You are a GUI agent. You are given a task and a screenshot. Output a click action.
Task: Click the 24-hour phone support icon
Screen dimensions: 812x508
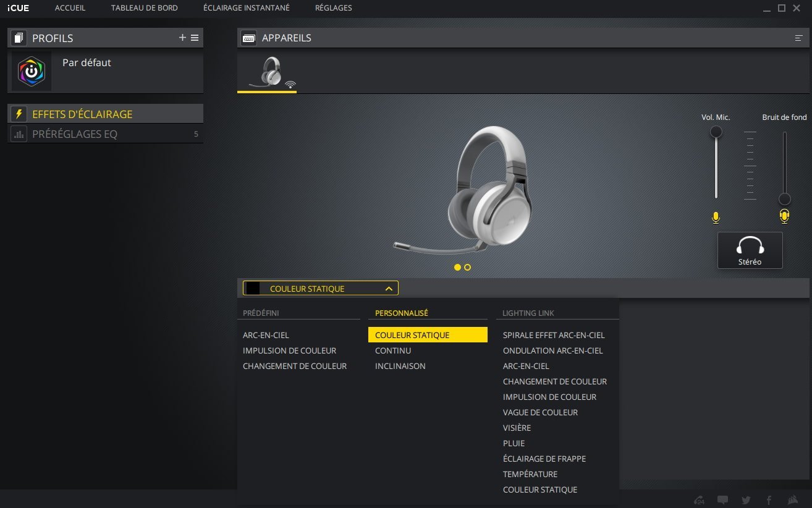pyautogui.click(x=699, y=500)
